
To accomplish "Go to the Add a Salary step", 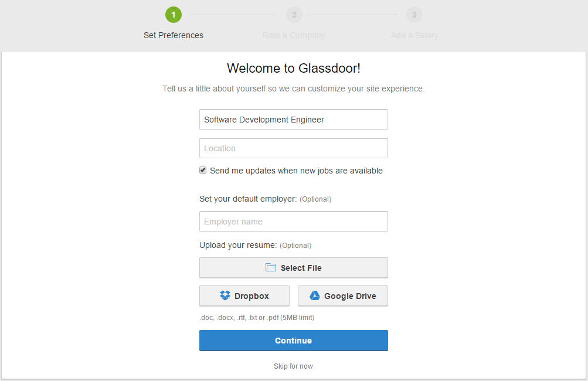I will pos(414,35).
